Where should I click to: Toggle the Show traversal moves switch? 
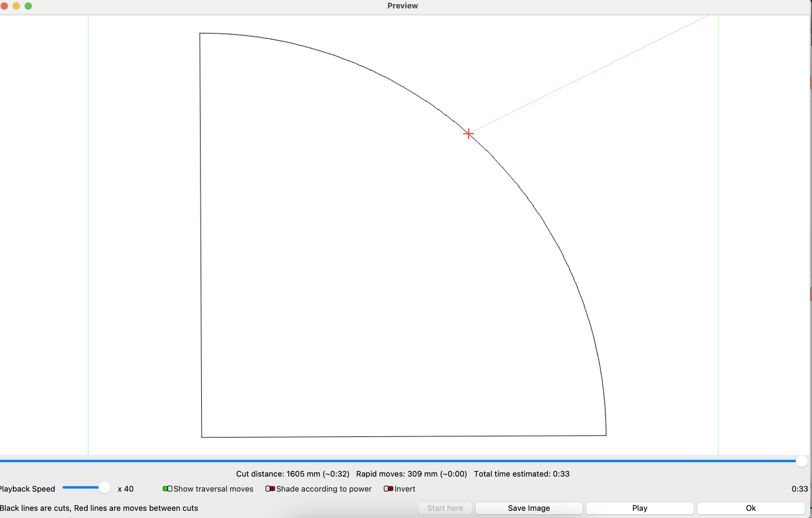click(x=168, y=489)
